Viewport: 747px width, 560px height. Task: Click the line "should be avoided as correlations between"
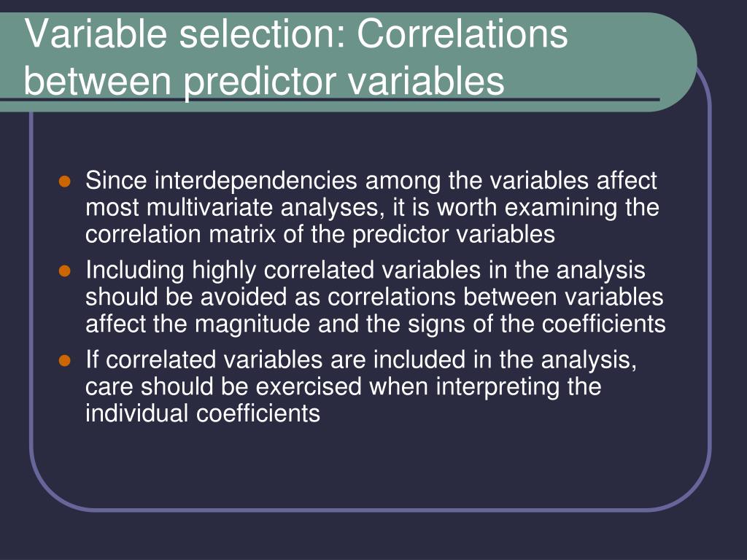tap(374, 297)
